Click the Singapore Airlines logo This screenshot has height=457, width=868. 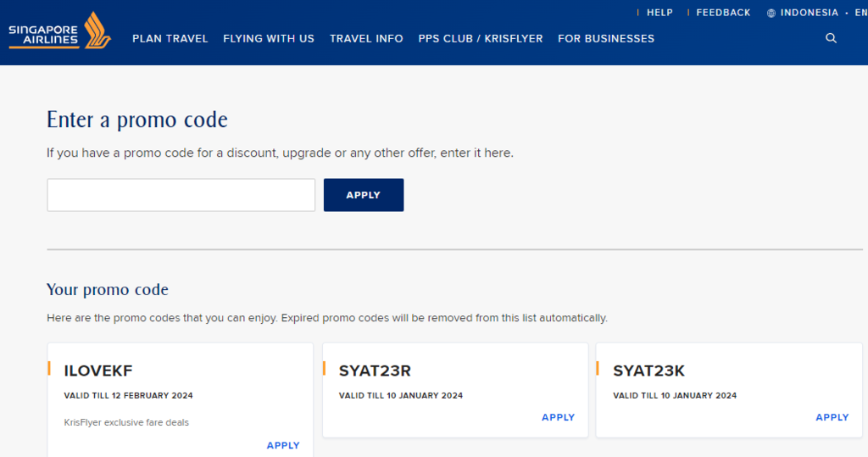[x=60, y=31]
